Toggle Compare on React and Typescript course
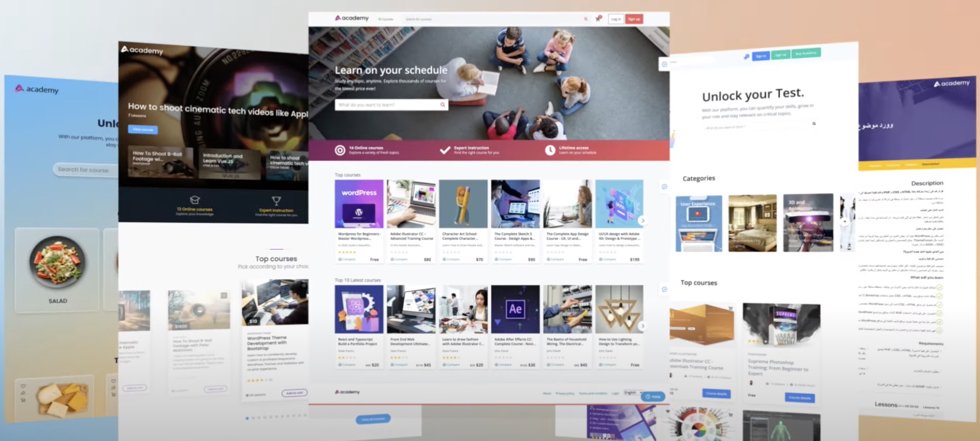 click(x=347, y=365)
